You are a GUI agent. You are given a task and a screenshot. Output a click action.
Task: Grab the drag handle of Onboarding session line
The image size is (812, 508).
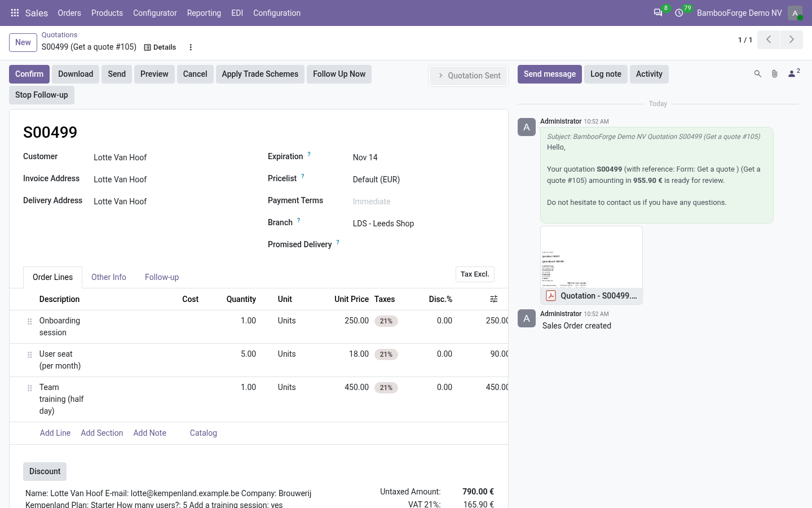(30, 321)
